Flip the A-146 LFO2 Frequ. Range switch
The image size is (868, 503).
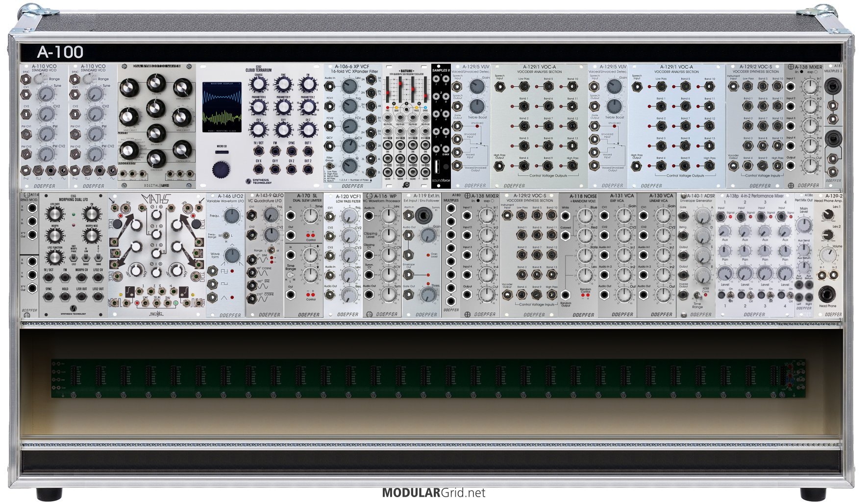coord(226,236)
